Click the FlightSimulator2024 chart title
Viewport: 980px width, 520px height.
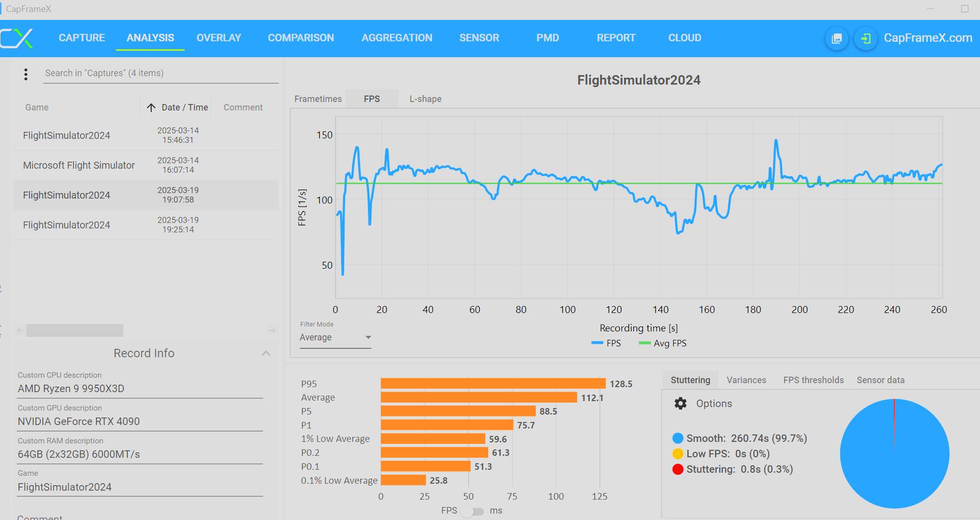tap(639, 80)
